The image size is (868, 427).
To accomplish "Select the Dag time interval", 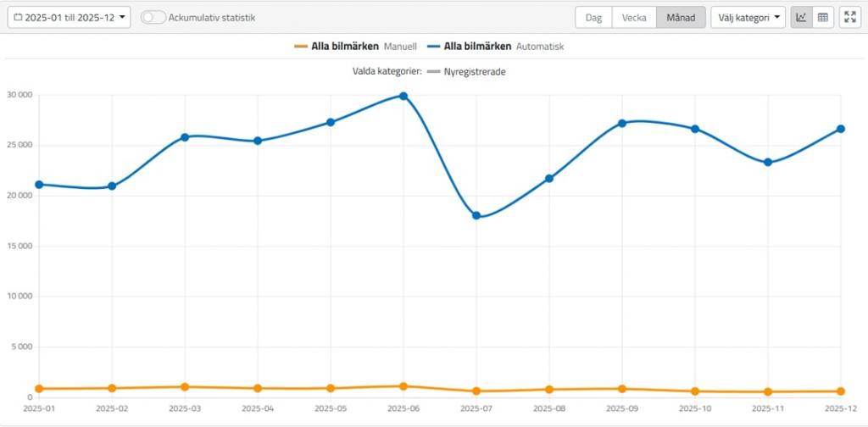I will click(x=593, y=17).
